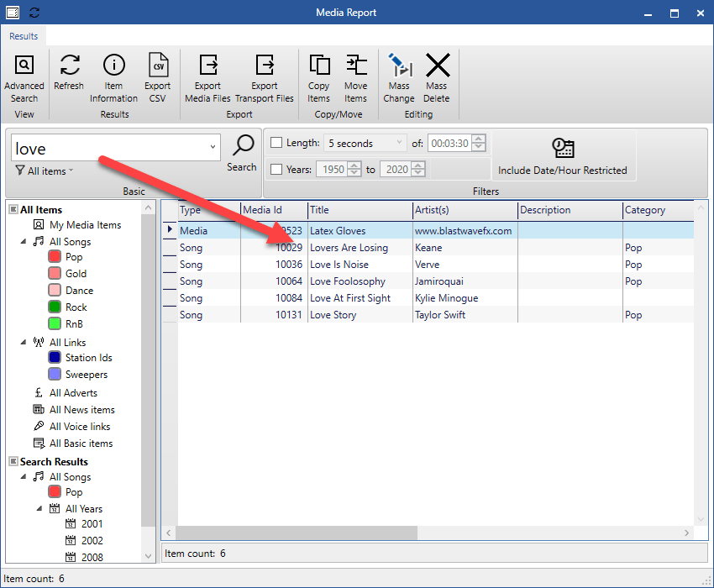Select the Love Foolosophy song row
The width and height of the screenshot is (714, 588).
436,281
